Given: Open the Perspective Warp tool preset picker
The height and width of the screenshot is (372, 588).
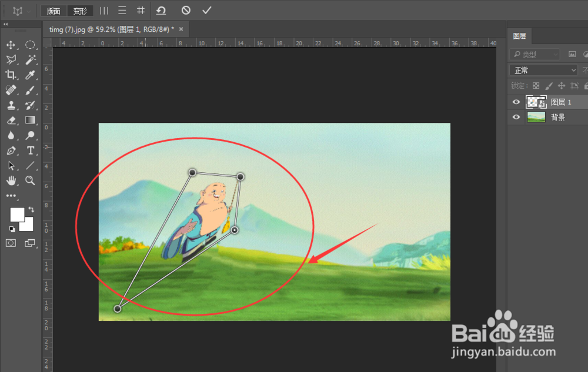Looking at the screenshot, I should click(21, 11).
